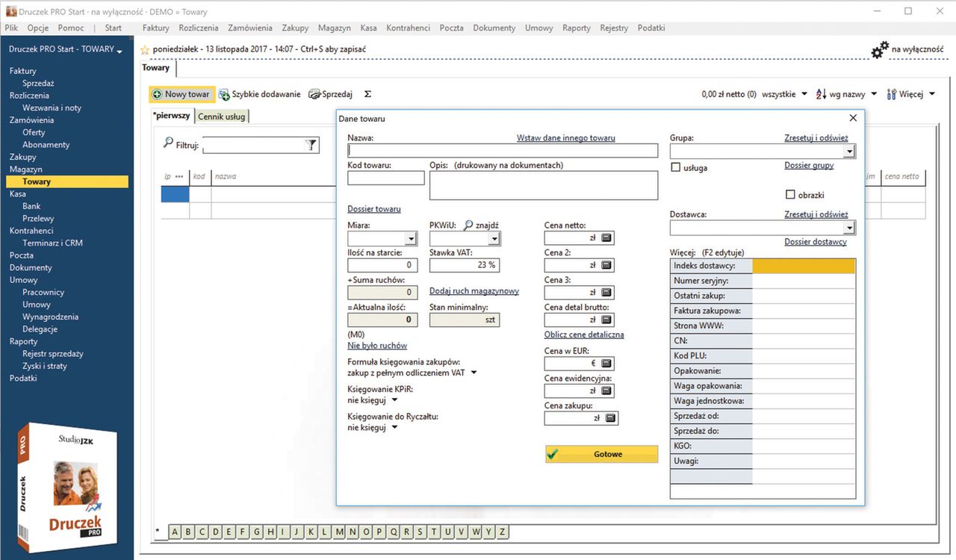Open the Raporty menu
956x560 pixels.
[x=577, y=28]
